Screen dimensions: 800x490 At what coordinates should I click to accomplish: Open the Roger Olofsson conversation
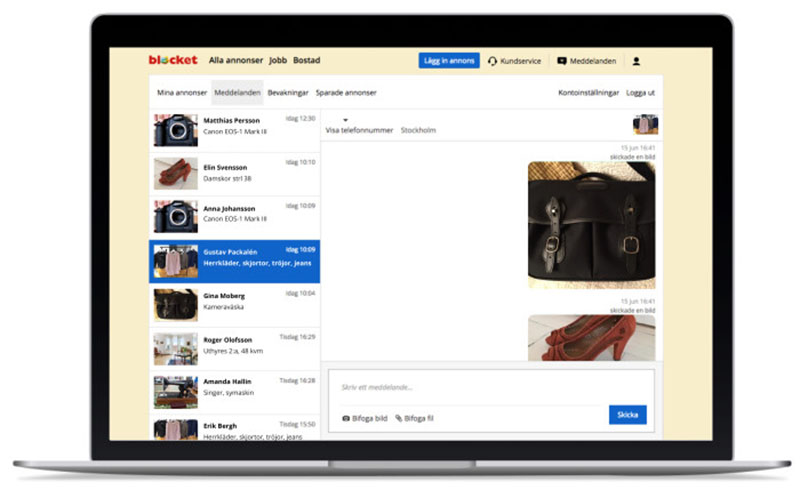(235, 349)
